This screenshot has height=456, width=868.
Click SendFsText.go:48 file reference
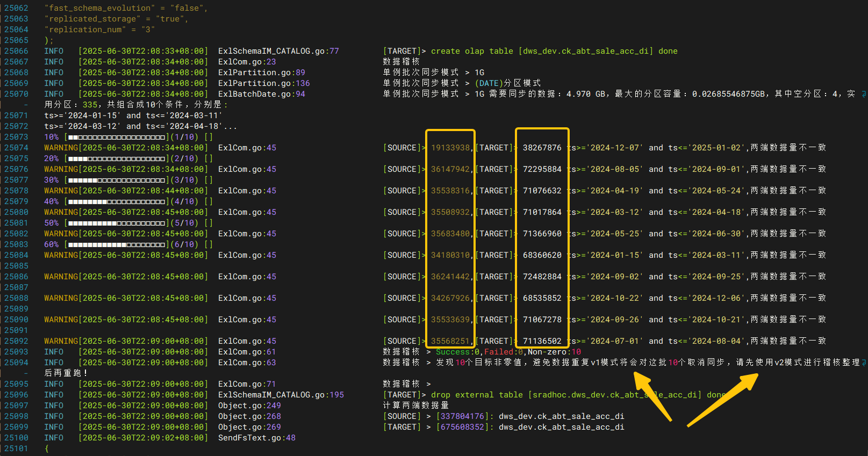(257, 438)
